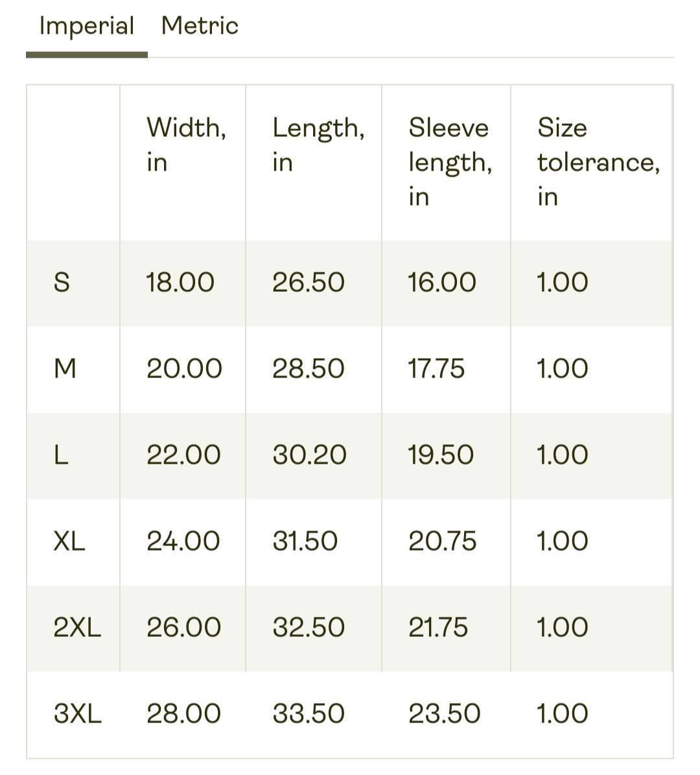Click the 23.50 sleeve length value
700x775 pixels.
point(444,713)
